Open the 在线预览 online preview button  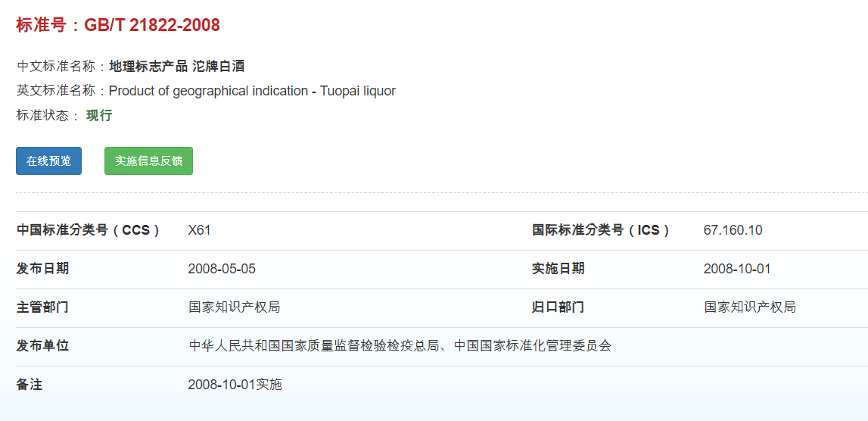coord(48,161)
